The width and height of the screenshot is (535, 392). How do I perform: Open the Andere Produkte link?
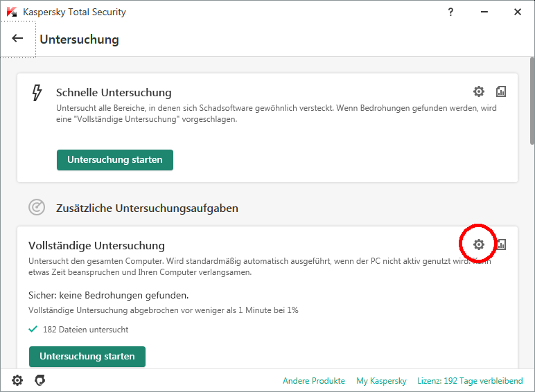pyautogui.click(x=313, y=381)
